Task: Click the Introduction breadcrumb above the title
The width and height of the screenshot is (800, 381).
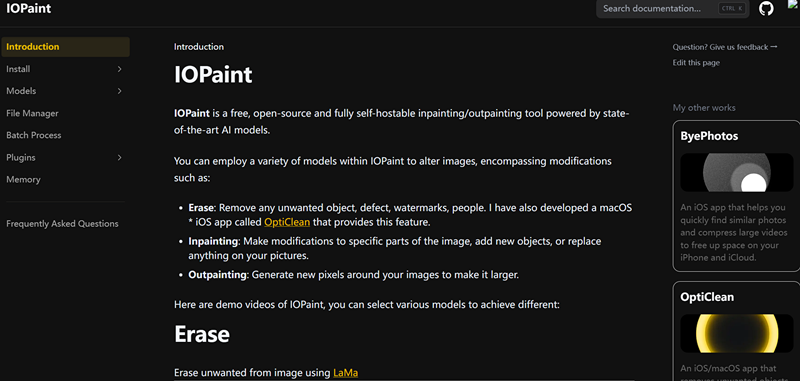Action: pyautogui.click(x=198, y=47)
